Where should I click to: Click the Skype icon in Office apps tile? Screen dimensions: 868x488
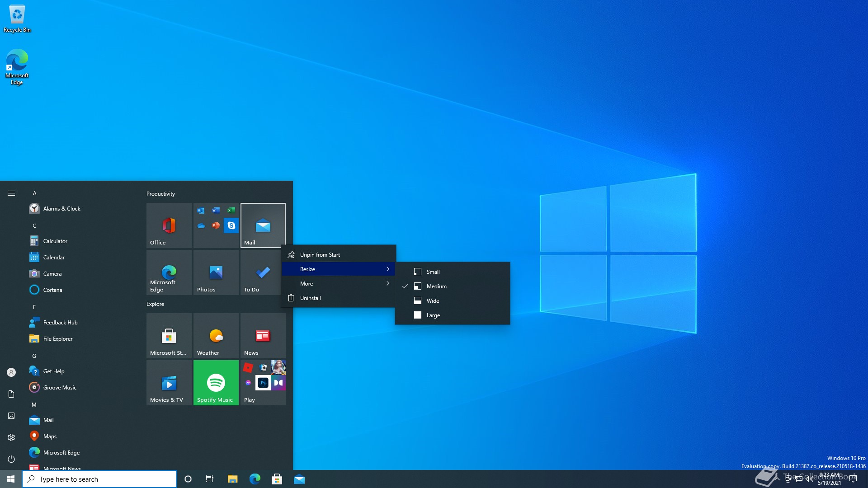[x=231, y=225]
